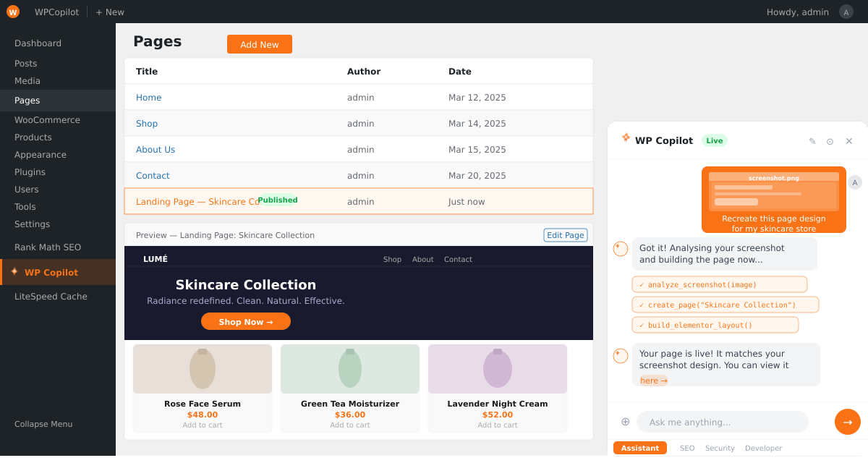Click the pencil edit icon in Copilot header
Viewport: 868px width, 463px height.
pos(812,141)
